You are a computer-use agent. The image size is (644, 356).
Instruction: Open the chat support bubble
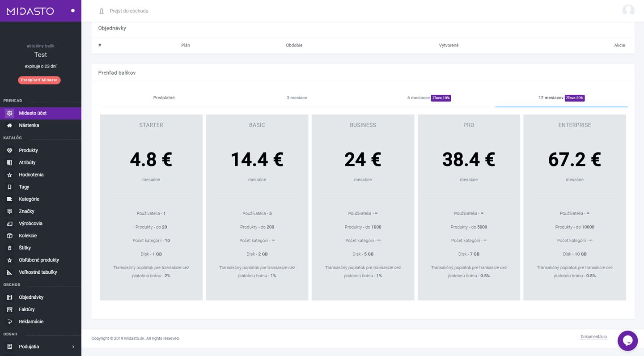point(627,341)
